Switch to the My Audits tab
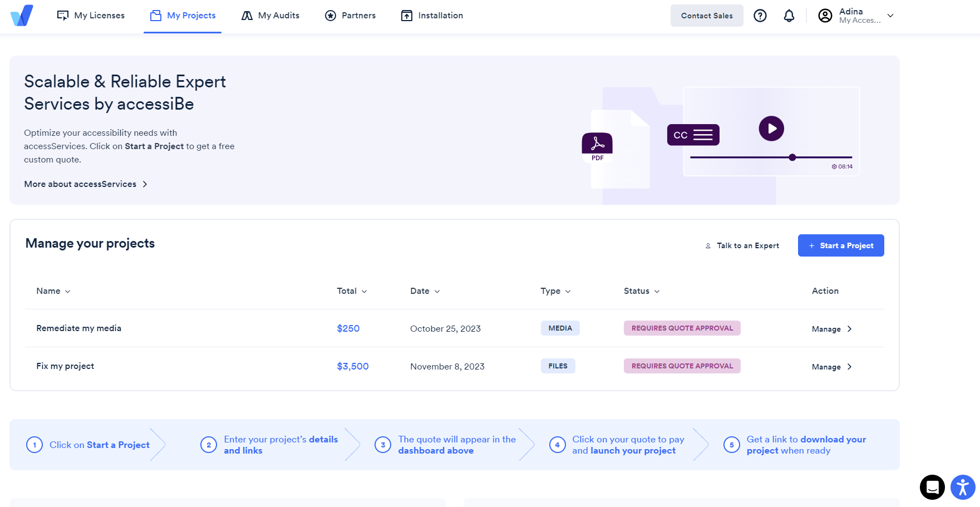The image size is (980, 507). [270, 16]
